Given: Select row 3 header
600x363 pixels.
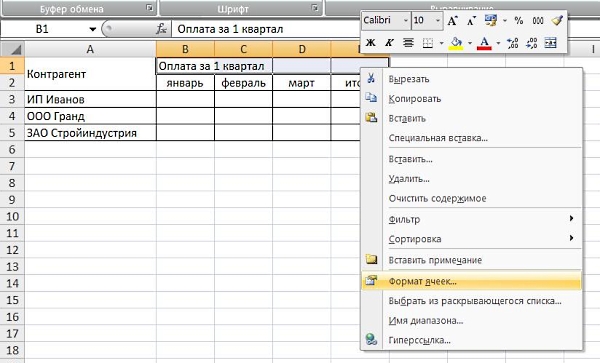Looking at the screenshot, I should [12, 99].
